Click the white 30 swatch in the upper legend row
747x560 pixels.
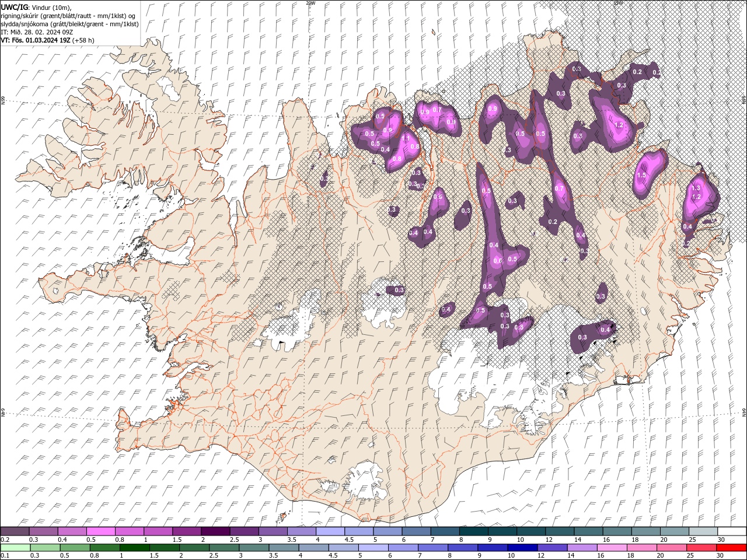(732, 531)
